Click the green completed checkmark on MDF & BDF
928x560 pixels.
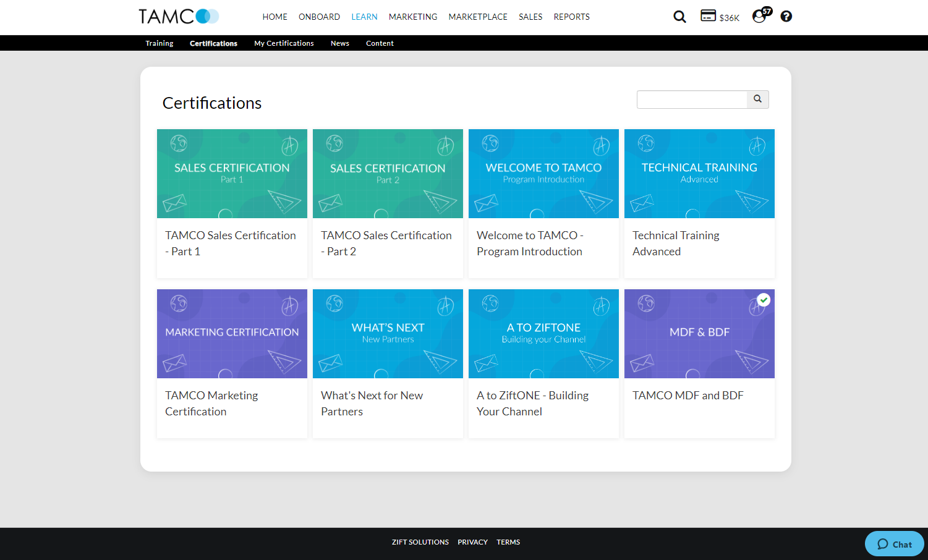(764, 300)
